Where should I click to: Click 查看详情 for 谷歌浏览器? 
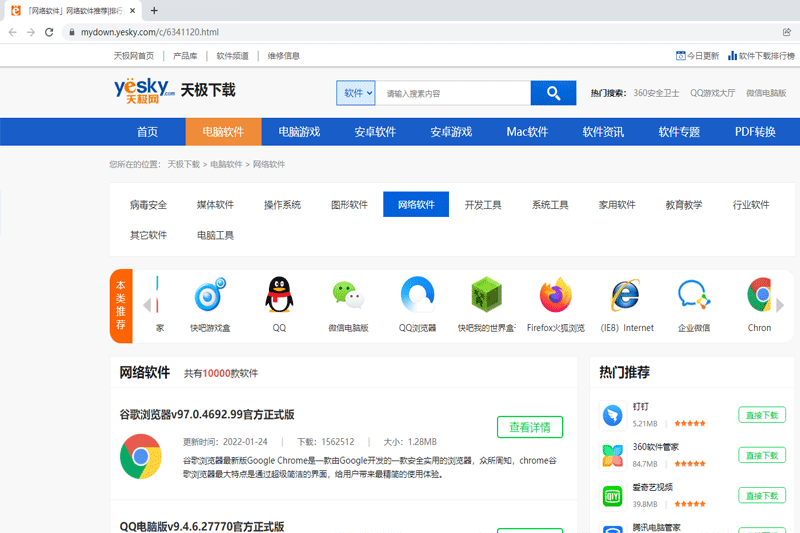[530, 427]
